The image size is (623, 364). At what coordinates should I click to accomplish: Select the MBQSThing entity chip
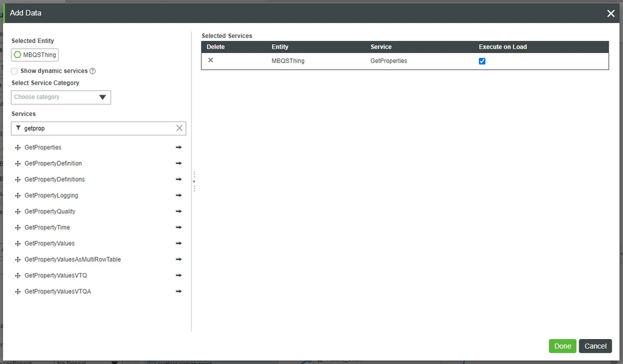(34, 55)
